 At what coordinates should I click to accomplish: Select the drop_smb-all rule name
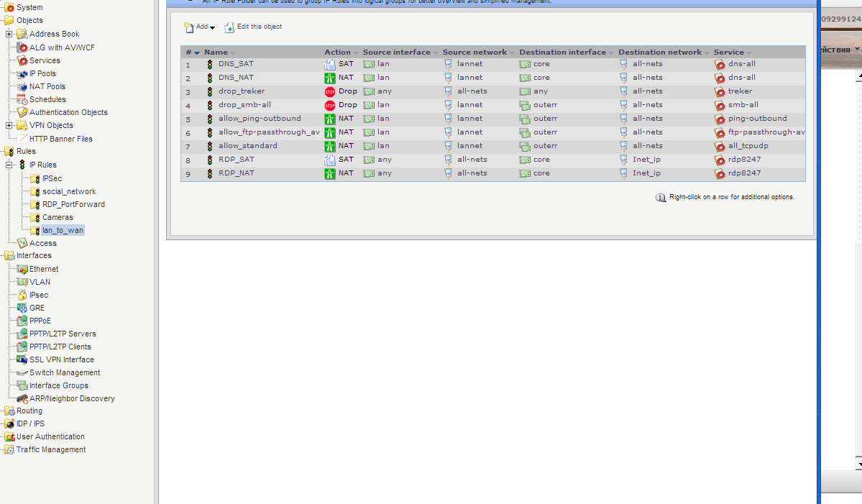[x=244, y=105]
